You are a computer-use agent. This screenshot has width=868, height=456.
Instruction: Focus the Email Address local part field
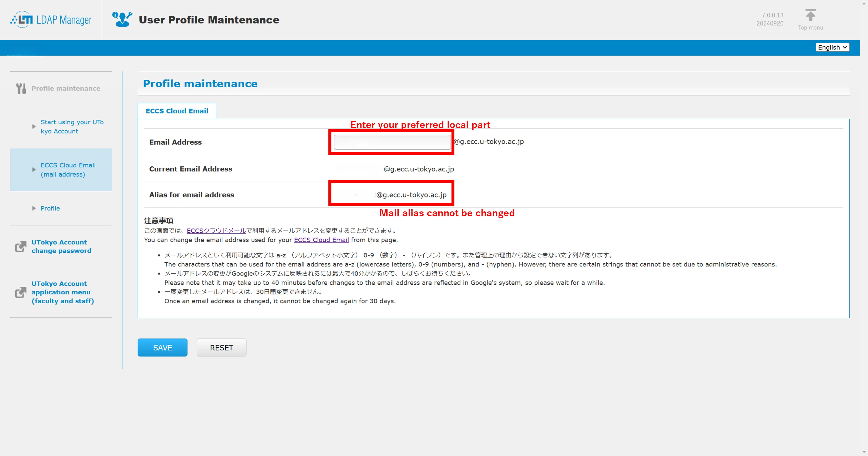coord(392,142)
